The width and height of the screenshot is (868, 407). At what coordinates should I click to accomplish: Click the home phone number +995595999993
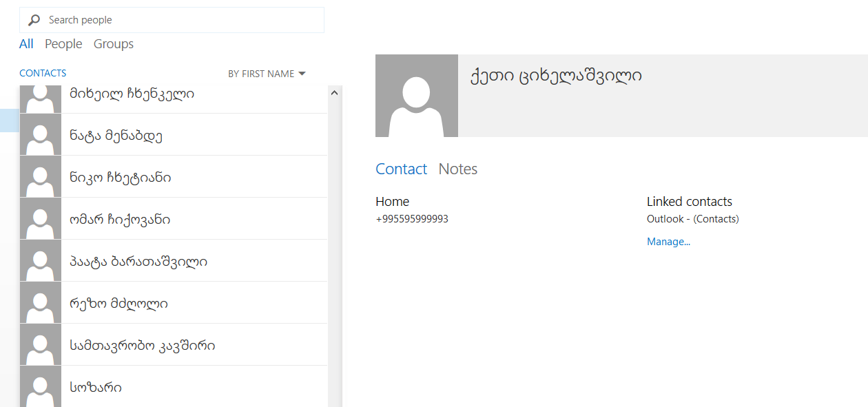(412, 220)
